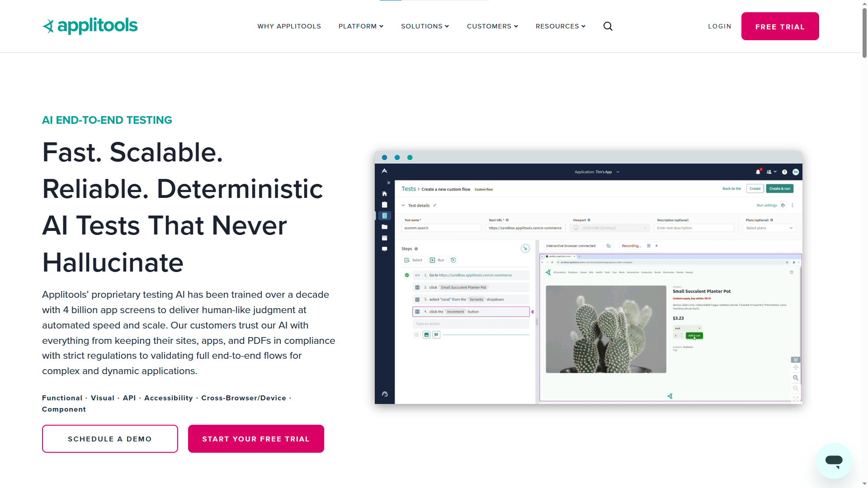
Task: Click the calendar icon in demo sidebar
Action: click(384, 238)
